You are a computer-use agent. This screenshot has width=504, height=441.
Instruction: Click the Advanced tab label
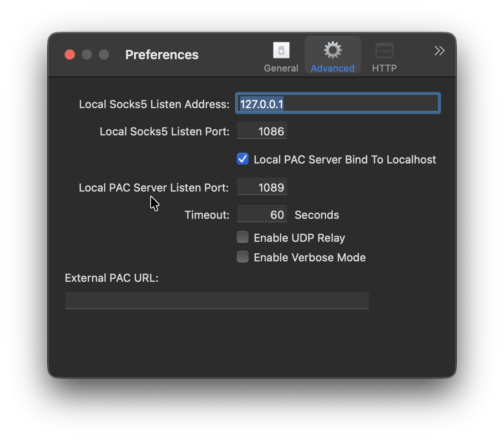click(x=332, y=68)
